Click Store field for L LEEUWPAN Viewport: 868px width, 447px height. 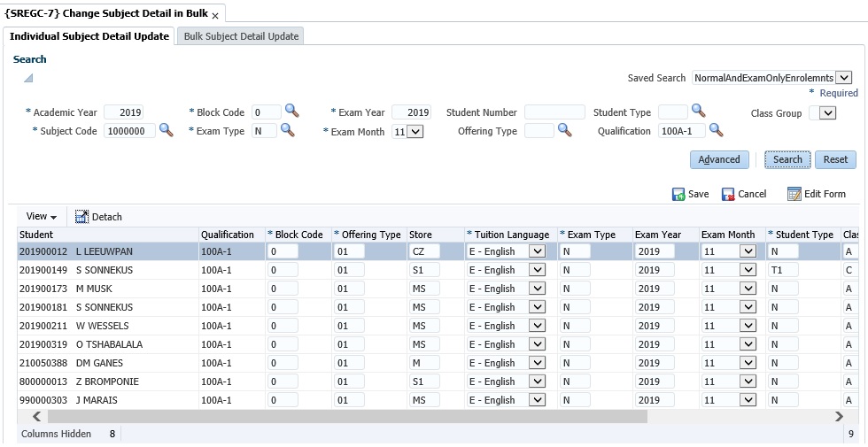pyautogui.click(x=424, y=251)
